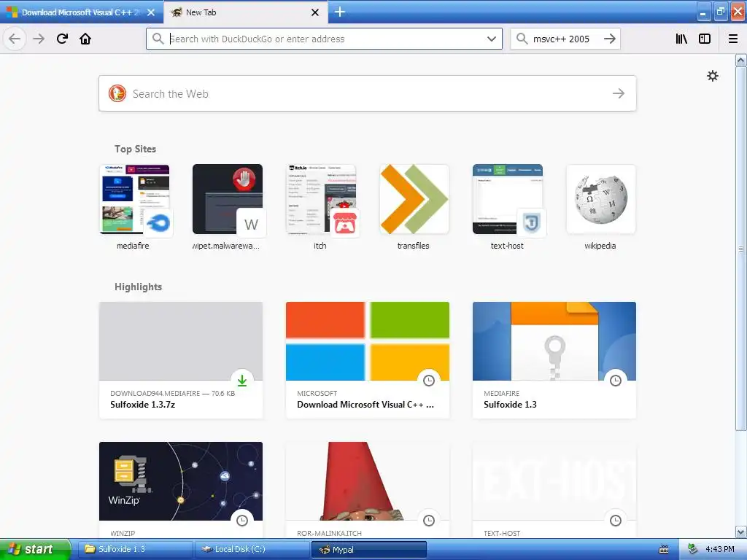The width and height of the screenshot is (747, 560).
Task: Open the on-screen keyboard tray icon
Action: pos(664,550)
